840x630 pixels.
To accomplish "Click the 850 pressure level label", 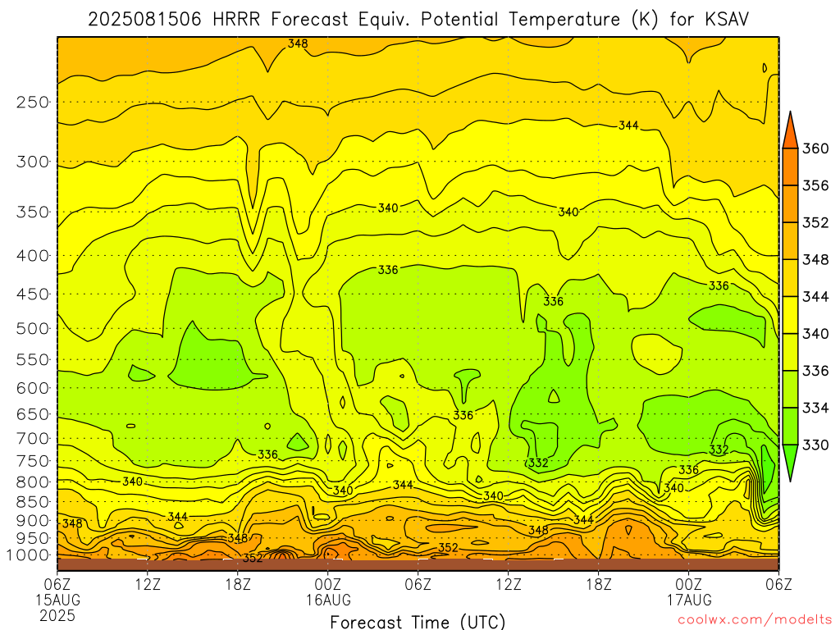I will click(33, 501).
